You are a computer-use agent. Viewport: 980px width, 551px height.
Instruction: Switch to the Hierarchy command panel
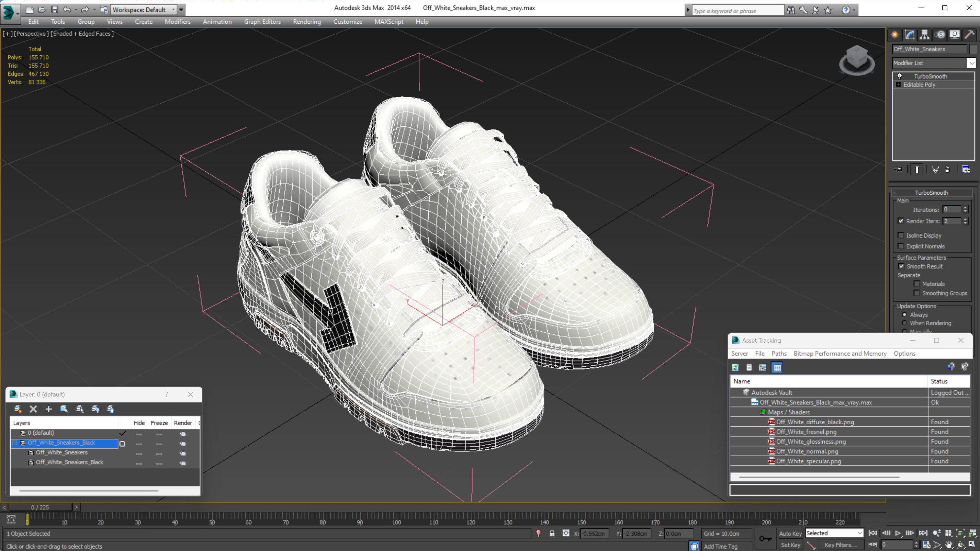pos(924,35)
